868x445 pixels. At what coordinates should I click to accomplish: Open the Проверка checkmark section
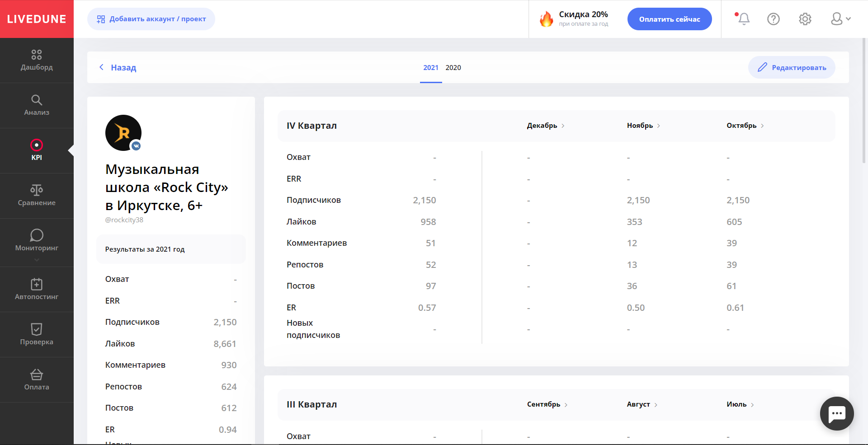(37, 335)
